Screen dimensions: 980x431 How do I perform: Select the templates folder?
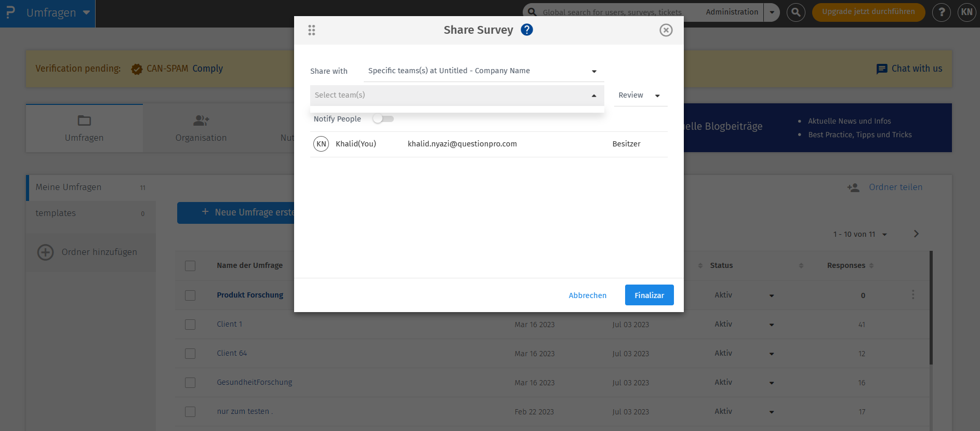tap(91, 213)
